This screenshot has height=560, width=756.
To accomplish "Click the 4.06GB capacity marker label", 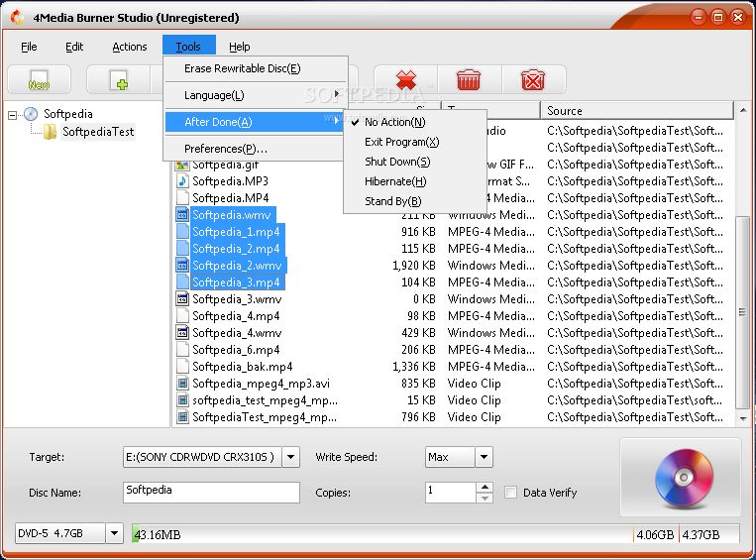I will [x=655, y=534].
